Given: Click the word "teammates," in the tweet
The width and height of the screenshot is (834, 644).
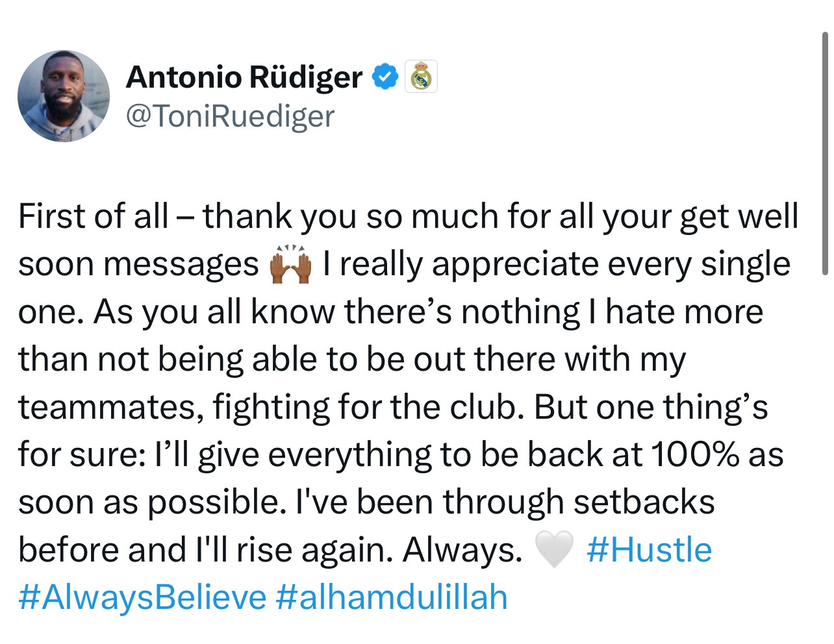Looking at the screenshot, I should (107, 407).
